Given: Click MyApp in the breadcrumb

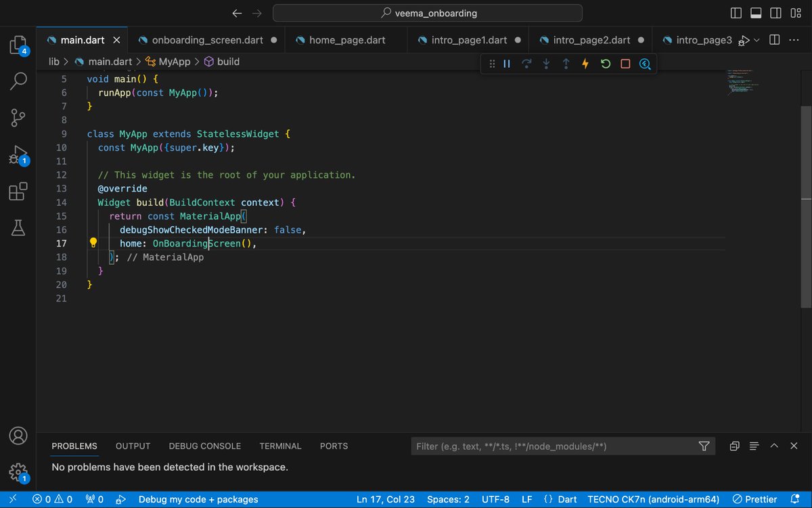Looking at the screenshot, I should [x=175, y=62].
